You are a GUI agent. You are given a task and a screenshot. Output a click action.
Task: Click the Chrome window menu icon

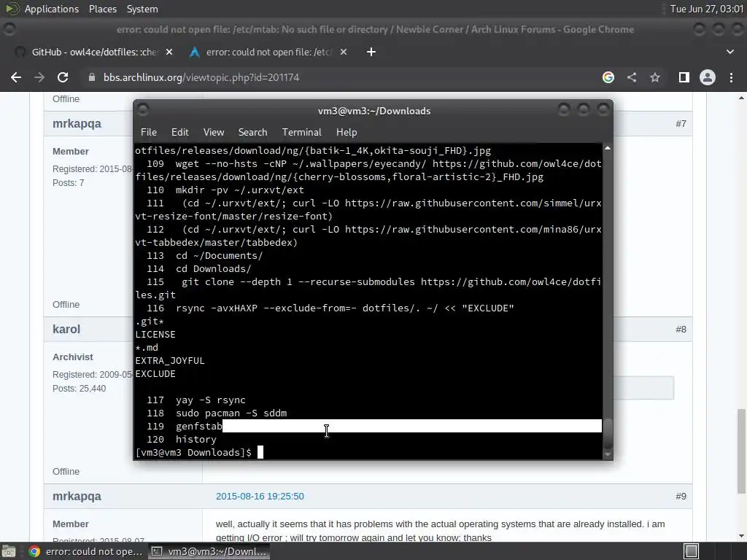click(x=9, y=29)
